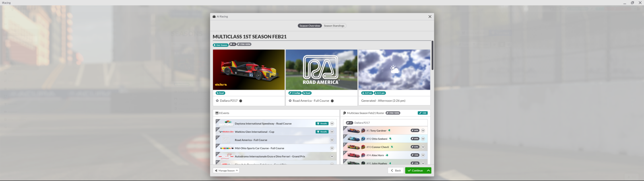Edit the Multiclass Season Feb21 Roster
The width and height of the screenshot is (644, 181).
pyautogui.click(x=423, y=113)
